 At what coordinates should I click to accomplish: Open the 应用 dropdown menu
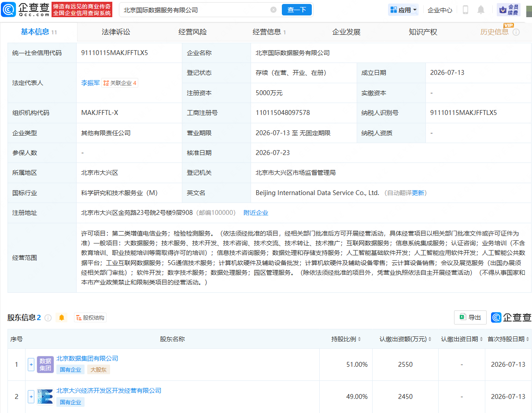[x=403, y=10]
